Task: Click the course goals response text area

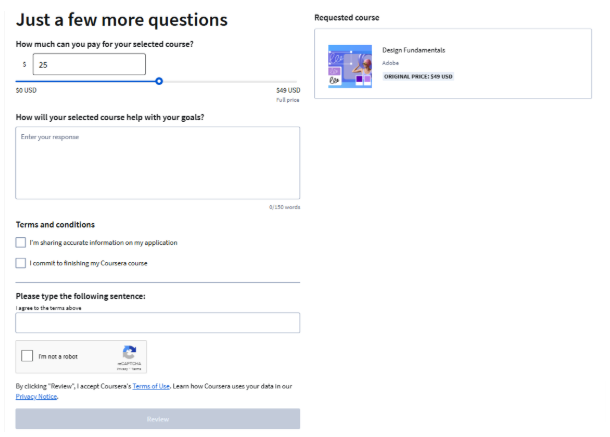Action: [158, 163]
